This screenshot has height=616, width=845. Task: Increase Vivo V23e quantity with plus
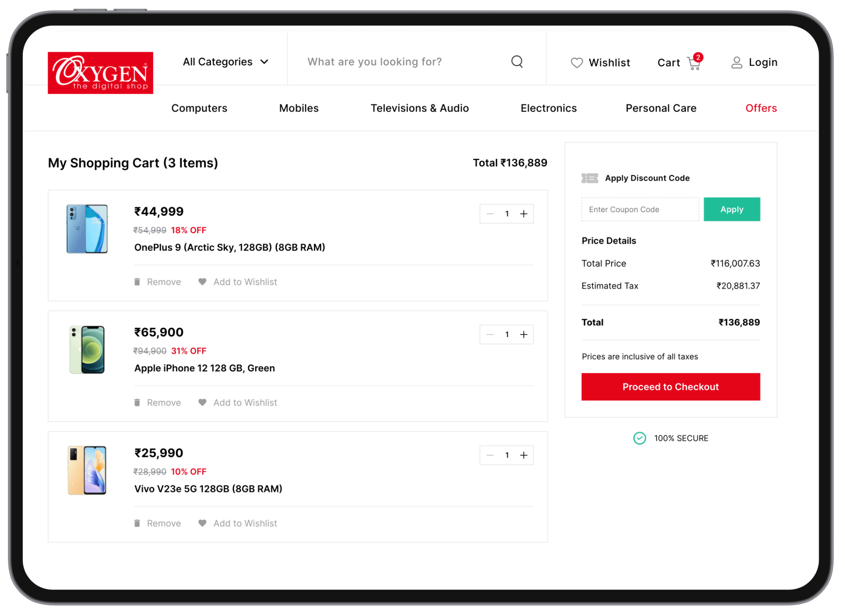coord(523,455)
